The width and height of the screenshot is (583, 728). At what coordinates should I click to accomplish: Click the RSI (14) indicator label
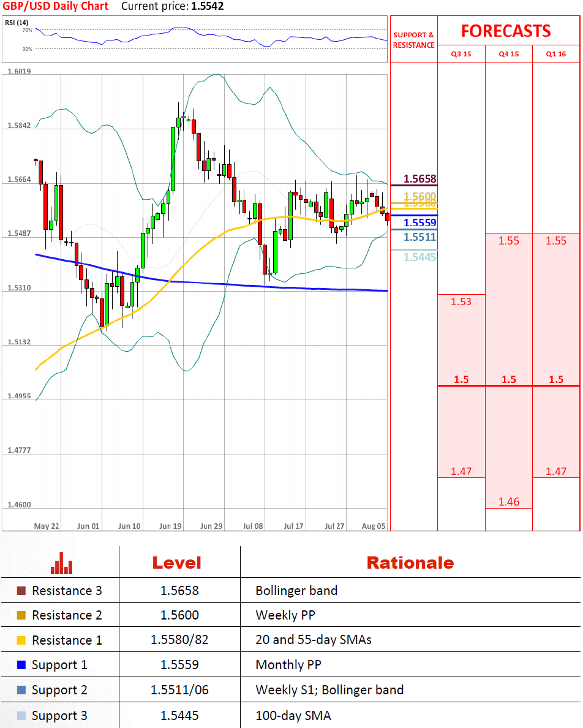click(x=17, y=23)
